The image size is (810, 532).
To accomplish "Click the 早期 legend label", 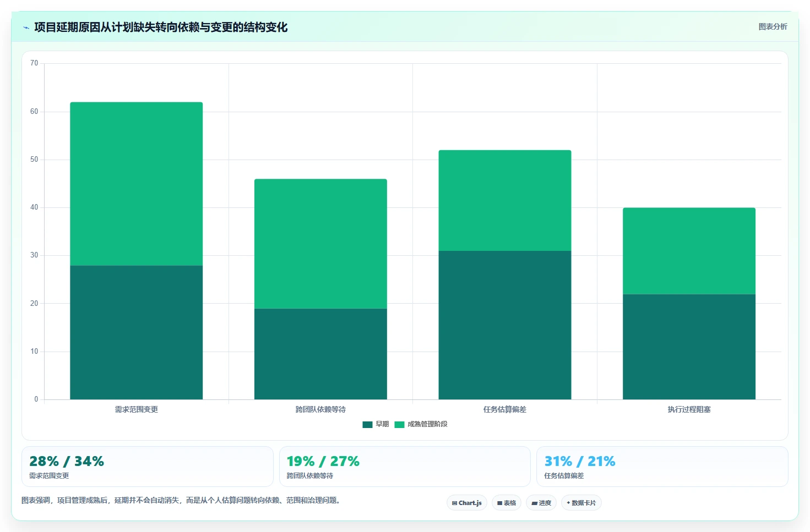I will click(382, 424).
